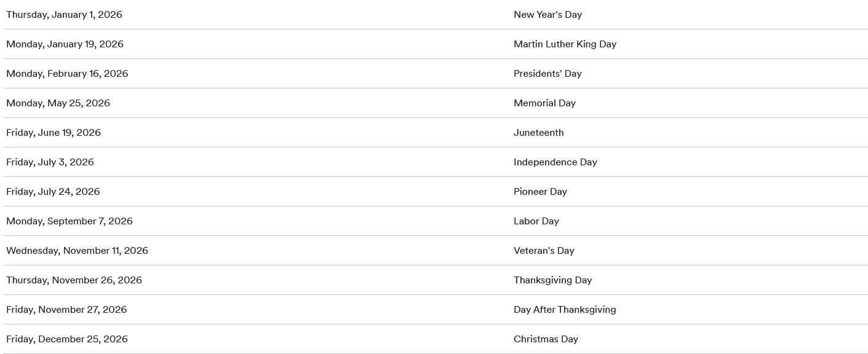
Task: Click the Independence Day holiday name
Action: [x=555, y=162]
